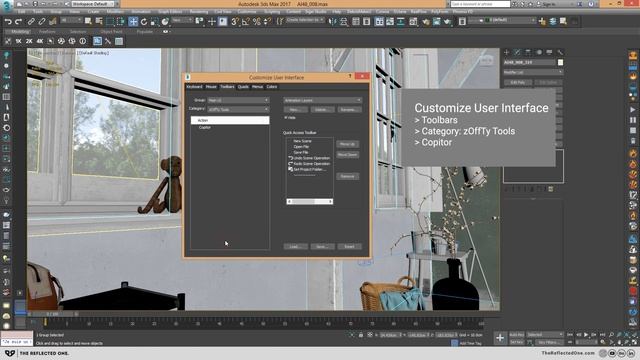Click the Reset button in dialog

[349, 247]
